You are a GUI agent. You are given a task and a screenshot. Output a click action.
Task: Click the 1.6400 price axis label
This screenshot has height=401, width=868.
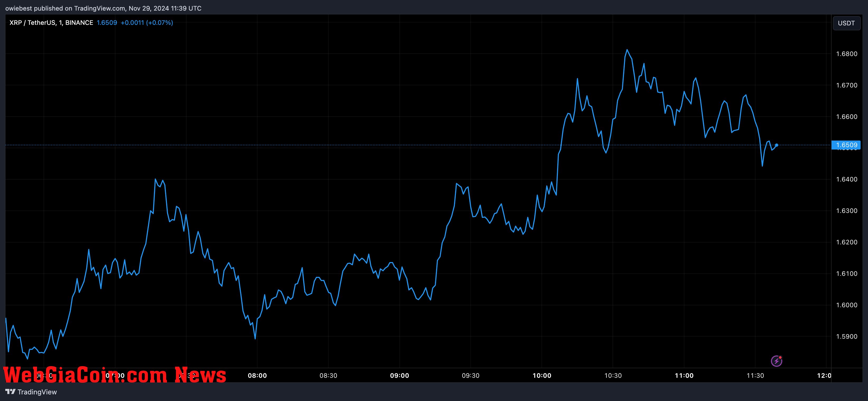coord(846,179)
